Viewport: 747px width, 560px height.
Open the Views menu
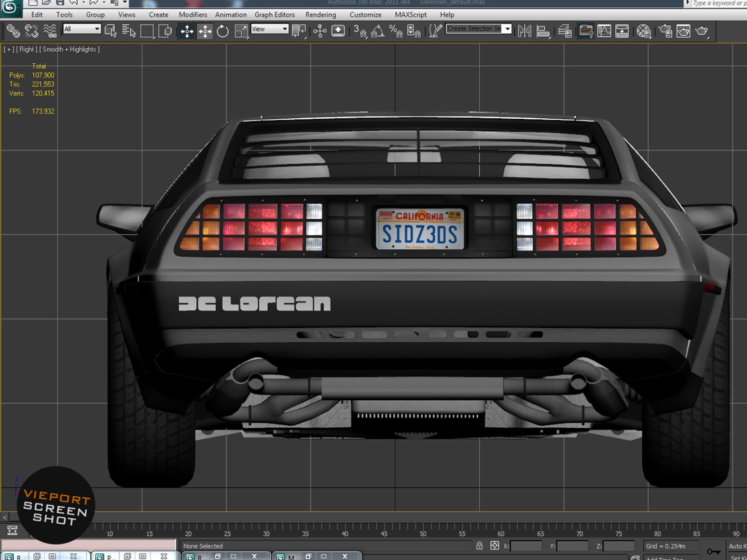(x=127, y=15)
